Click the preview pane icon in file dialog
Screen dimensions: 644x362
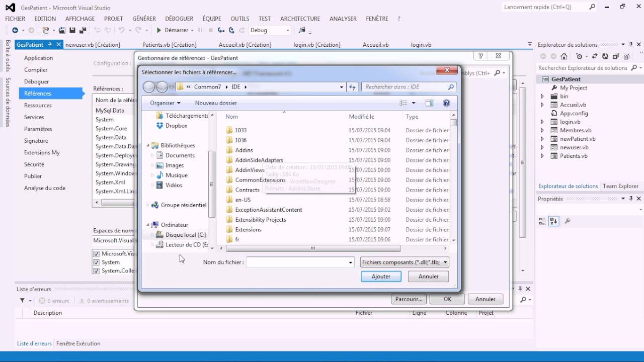[x=429, y=103]
